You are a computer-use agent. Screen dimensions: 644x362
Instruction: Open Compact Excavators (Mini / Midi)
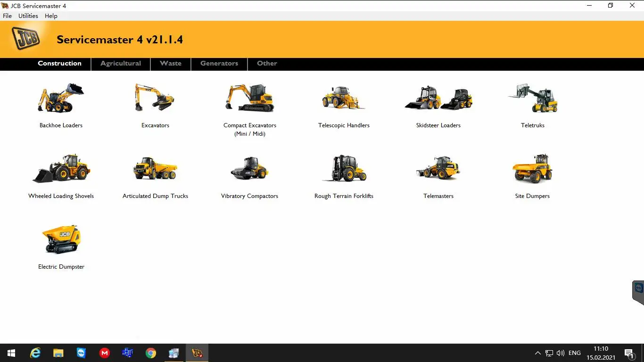[x=249, y=98]
